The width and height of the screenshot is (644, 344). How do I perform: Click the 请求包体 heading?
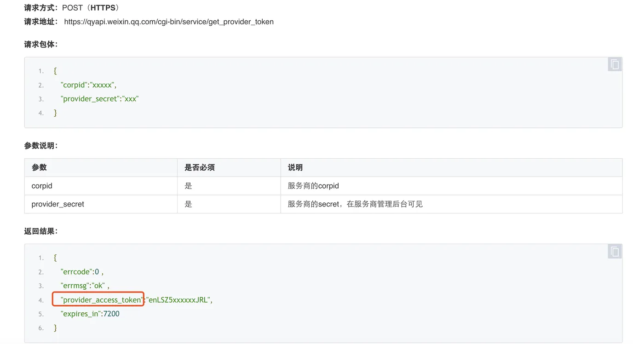41,44
